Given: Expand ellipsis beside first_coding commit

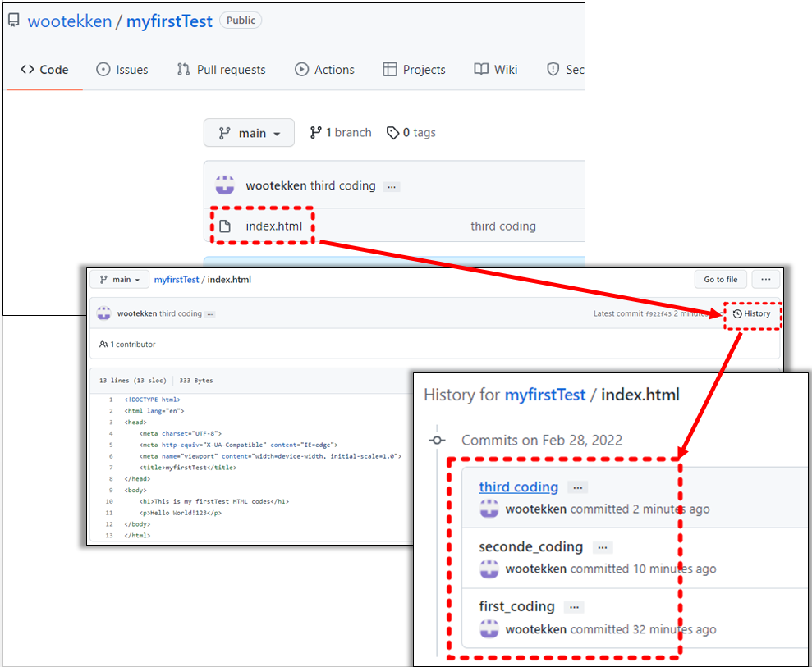Looking at the screenshot, I should tap(574, 607).
